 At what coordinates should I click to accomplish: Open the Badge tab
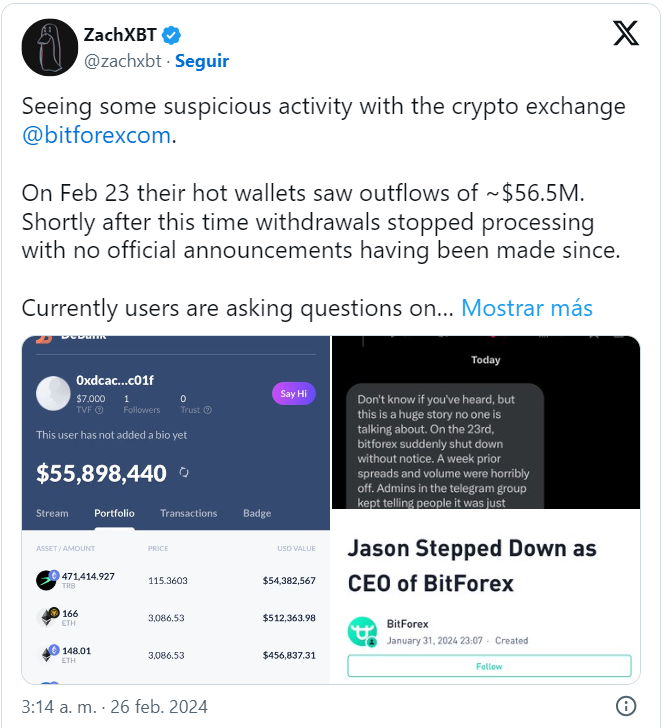[x=257, y=513]
